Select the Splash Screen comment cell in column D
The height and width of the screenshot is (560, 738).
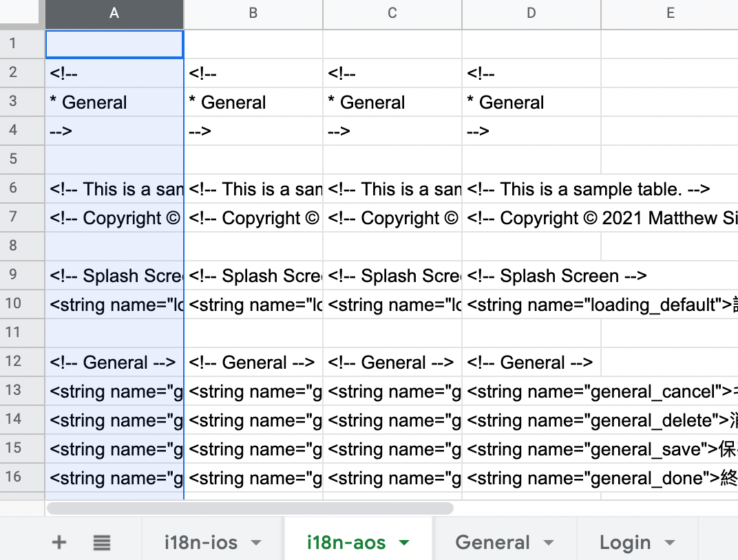531,275
